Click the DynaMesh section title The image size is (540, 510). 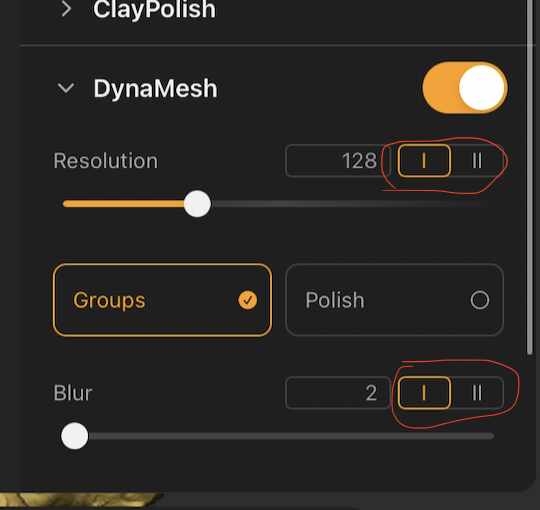point(155,89)
